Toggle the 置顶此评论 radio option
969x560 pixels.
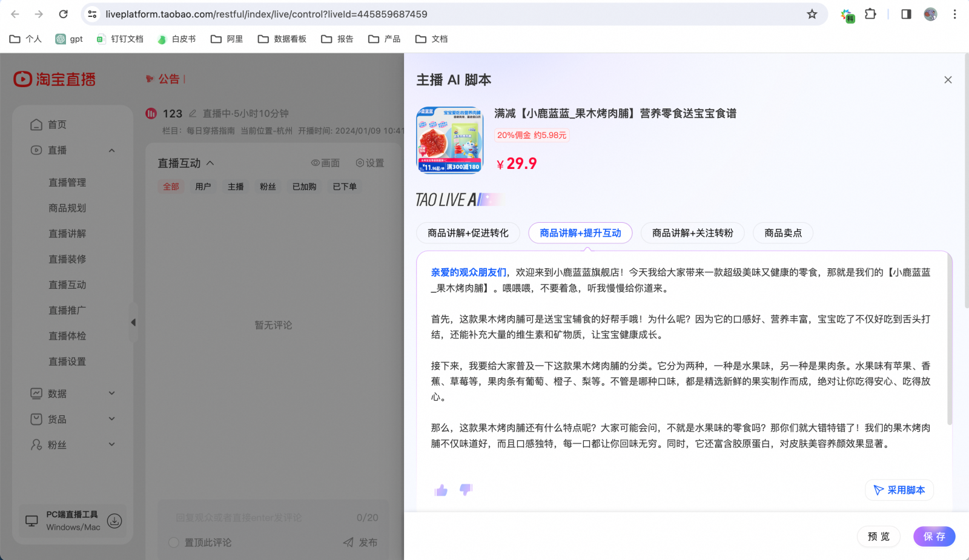point(174,542)
